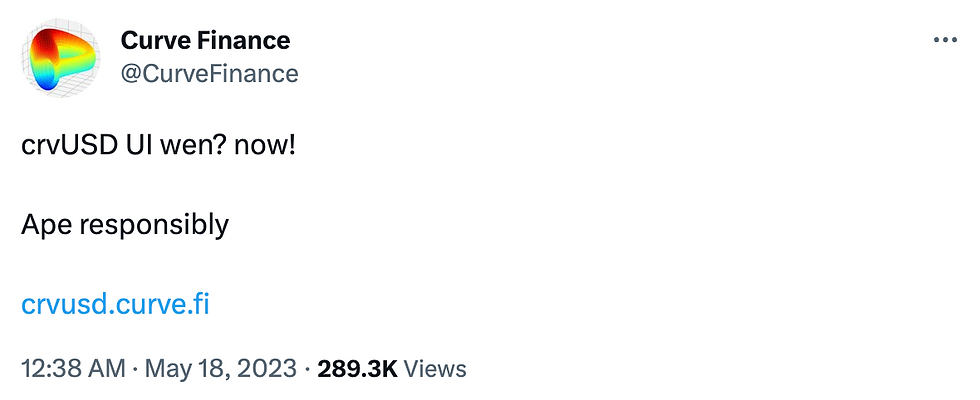
Task: Click "2023" in the tweet date
Action: [x=267, y=369]
